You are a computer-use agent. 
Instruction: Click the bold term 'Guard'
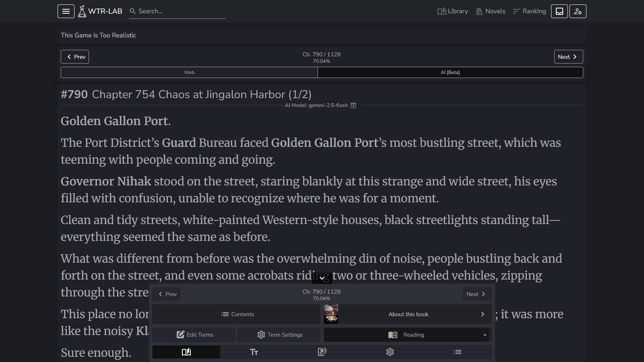(x=179, y=143)
